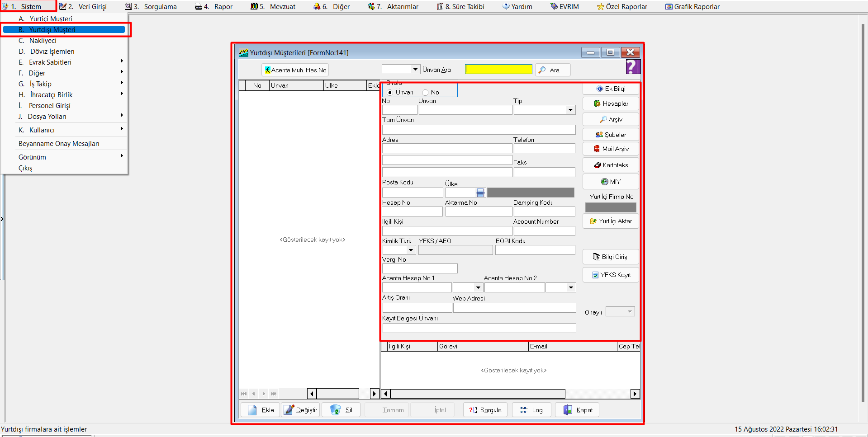Click the Ara search button
This screenshot has width=868, height=437.
tap(552, 70)
